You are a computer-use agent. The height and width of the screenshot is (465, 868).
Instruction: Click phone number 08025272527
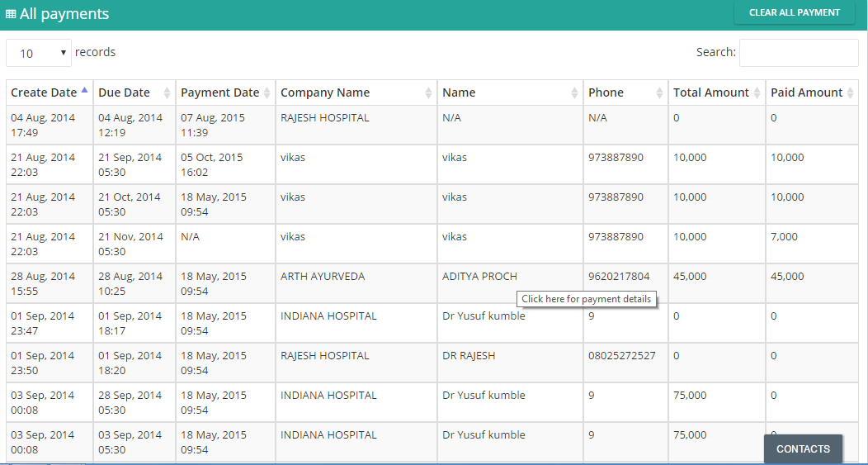click(x=621, y=355)
